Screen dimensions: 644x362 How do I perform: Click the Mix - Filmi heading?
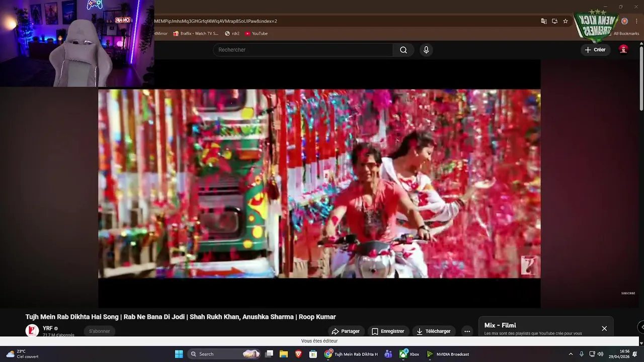point(500,325)
